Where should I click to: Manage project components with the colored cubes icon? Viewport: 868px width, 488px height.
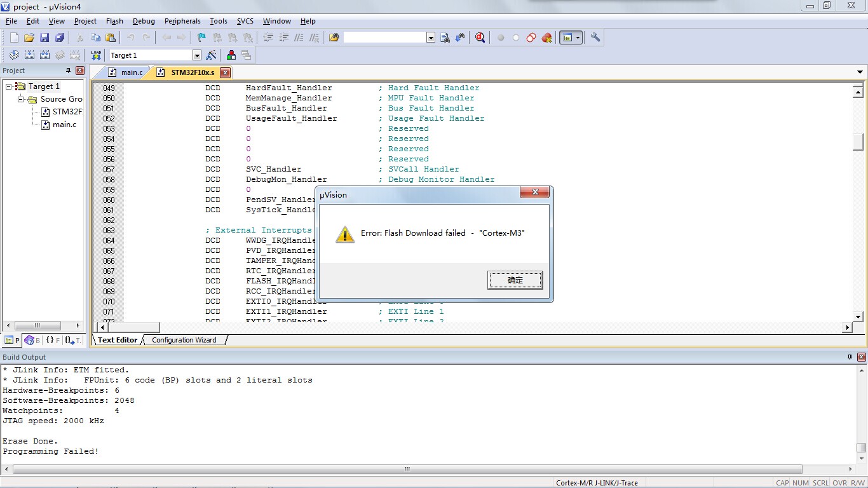point(231,55)
